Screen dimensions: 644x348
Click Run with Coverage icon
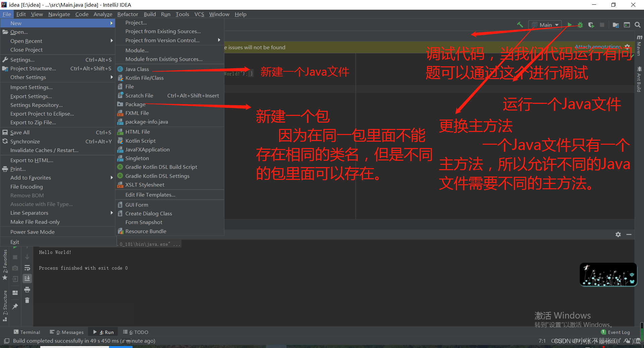(591, 25)
